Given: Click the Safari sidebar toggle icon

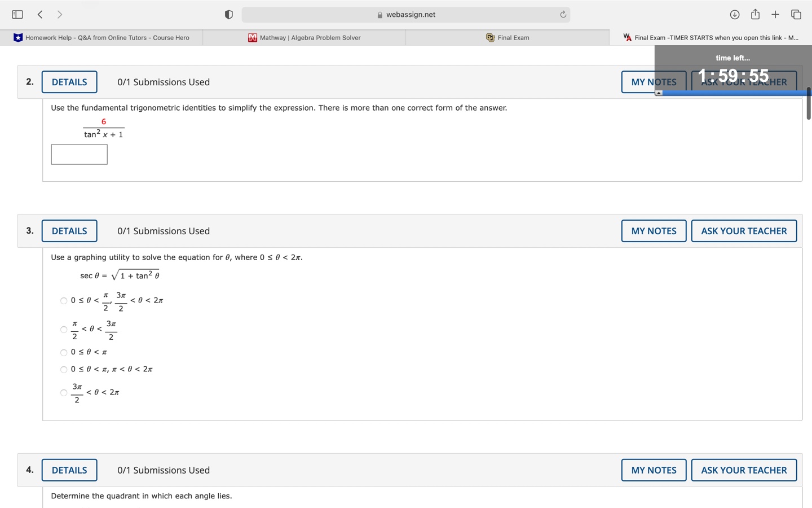Looking at the screenshot, I should click(17, 14).
